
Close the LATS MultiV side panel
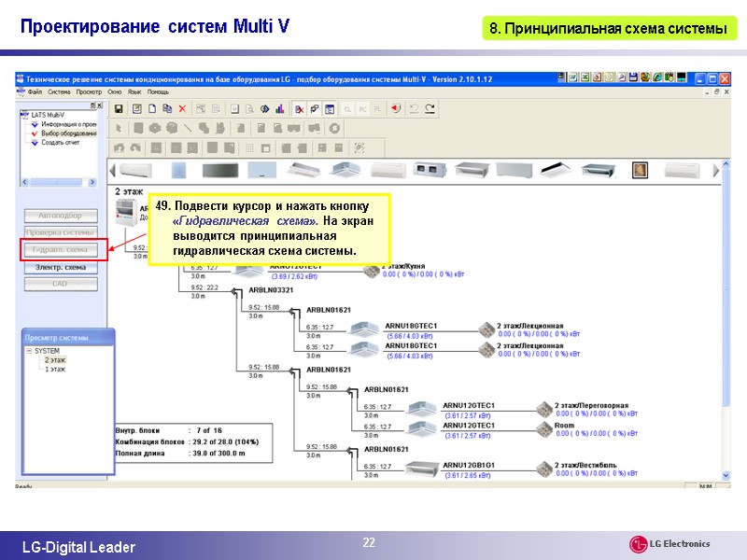(x=100, y=105)
